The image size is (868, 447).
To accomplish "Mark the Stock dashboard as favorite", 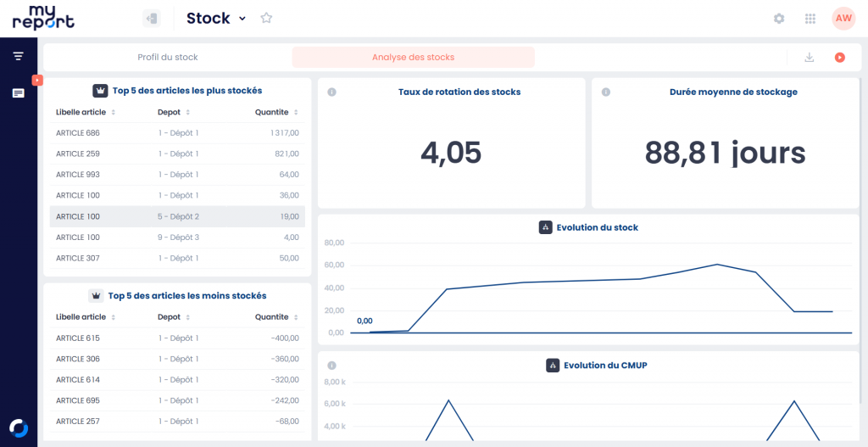I will pyautogui.click(x=266, y=19).
